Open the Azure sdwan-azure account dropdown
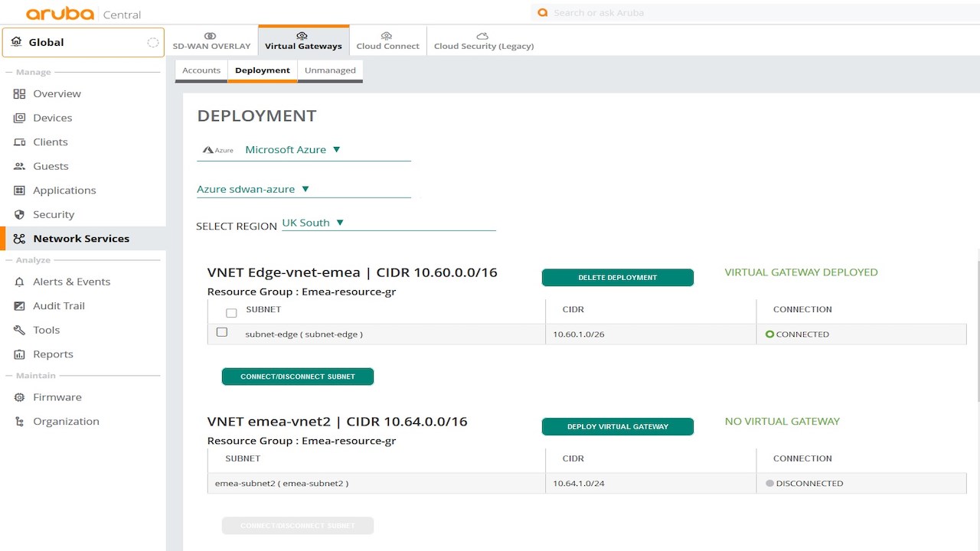This screenshot has width=980, height=551. point(304,189)
